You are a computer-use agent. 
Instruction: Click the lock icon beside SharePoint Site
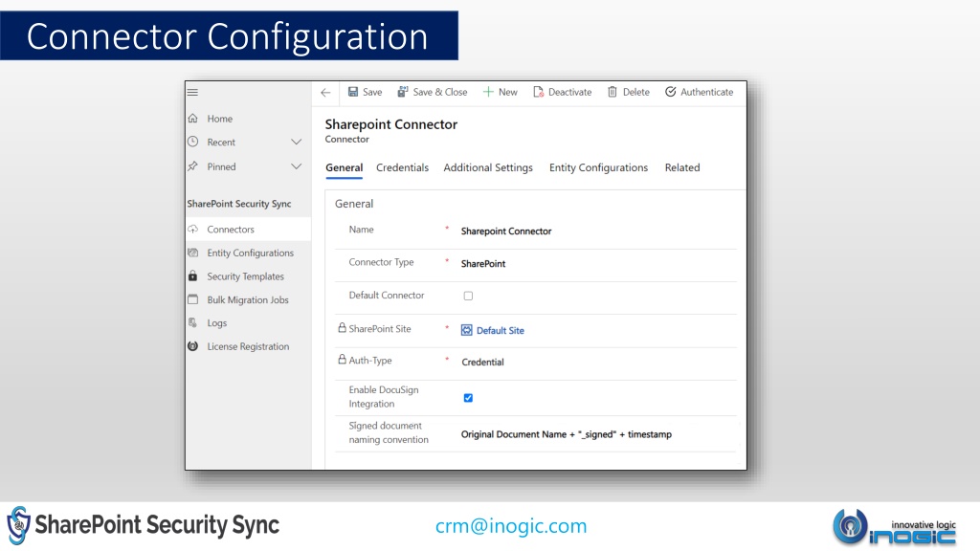(x=342, y=327)
